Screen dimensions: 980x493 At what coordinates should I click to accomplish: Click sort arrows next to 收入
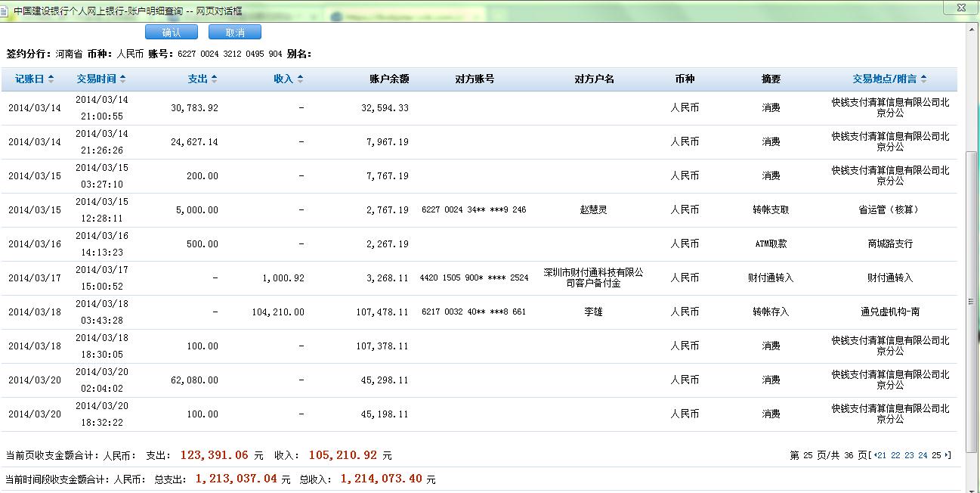click(x=300, y=79)
